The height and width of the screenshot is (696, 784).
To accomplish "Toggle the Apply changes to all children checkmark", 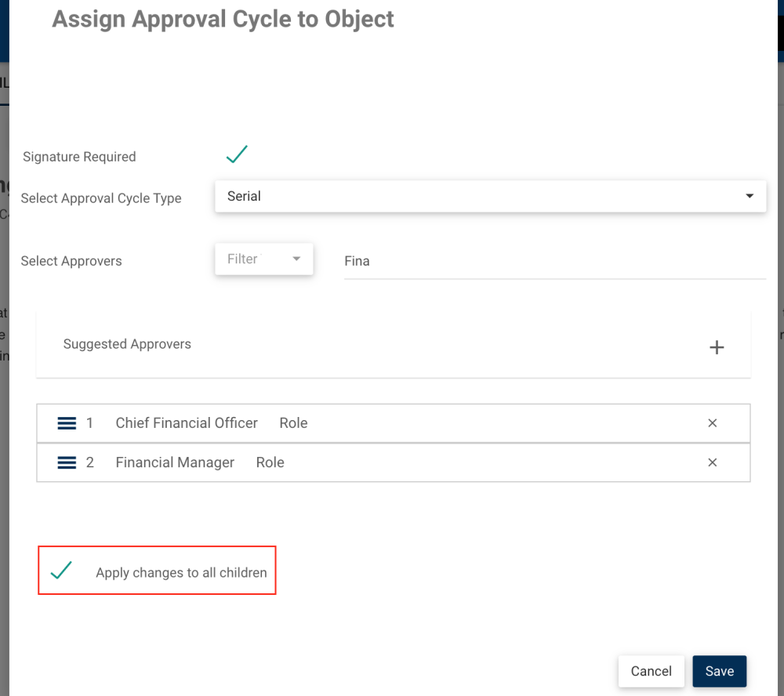I will pyautogui.click(x=61, y=571).
